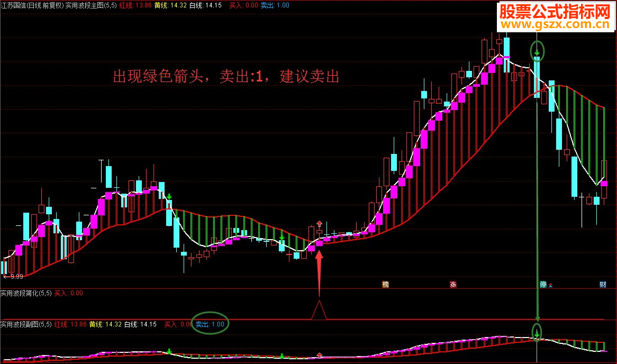This screenshot has width=617, height=364.
Task: Click the small red buy arrow above the candlesticks
Action: [320, 224]
